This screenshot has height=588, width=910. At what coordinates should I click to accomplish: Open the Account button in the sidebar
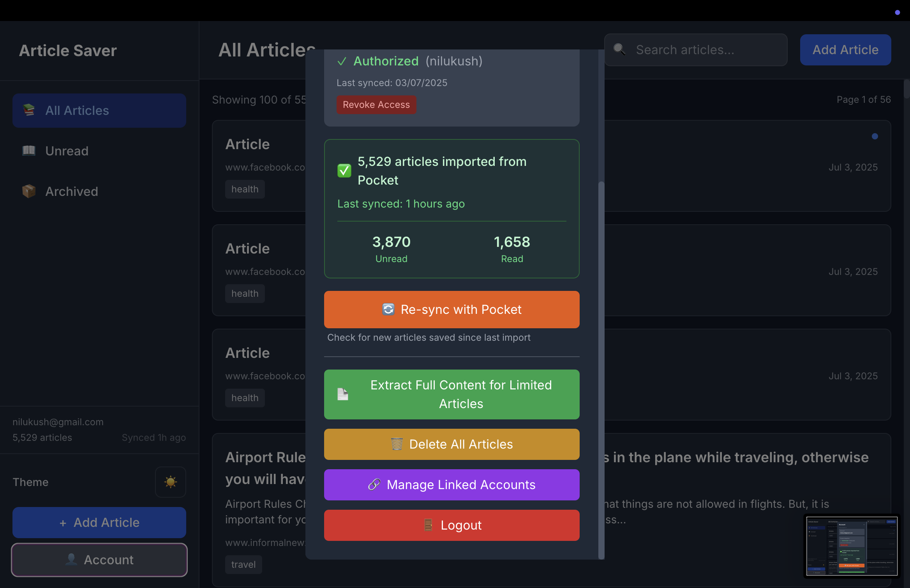click(99, 560)
